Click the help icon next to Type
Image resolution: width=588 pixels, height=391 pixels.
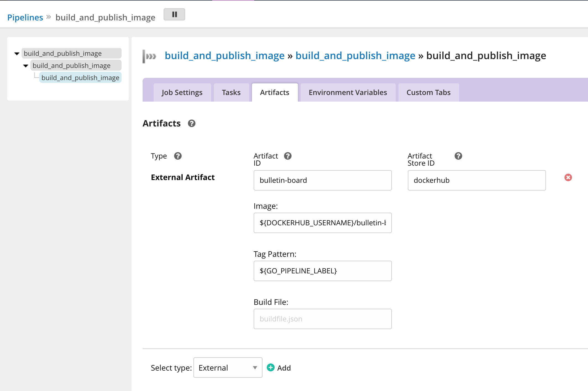pos(178,156)
